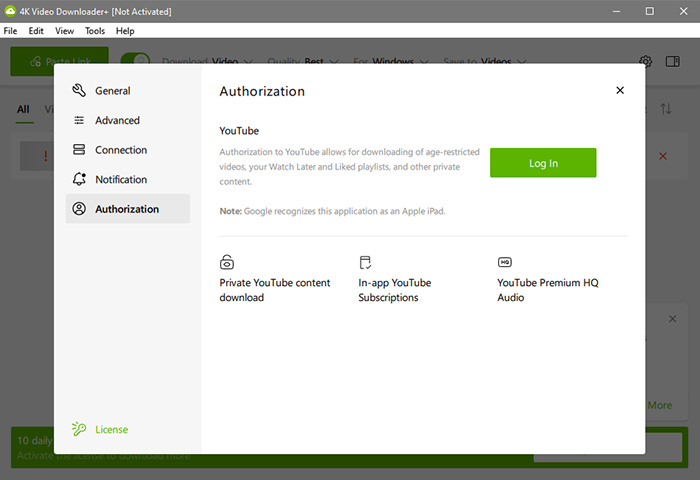This screenshot has width=700, height=480.
Task: Click the Google recognizes this application note
Action: (332, 211)
